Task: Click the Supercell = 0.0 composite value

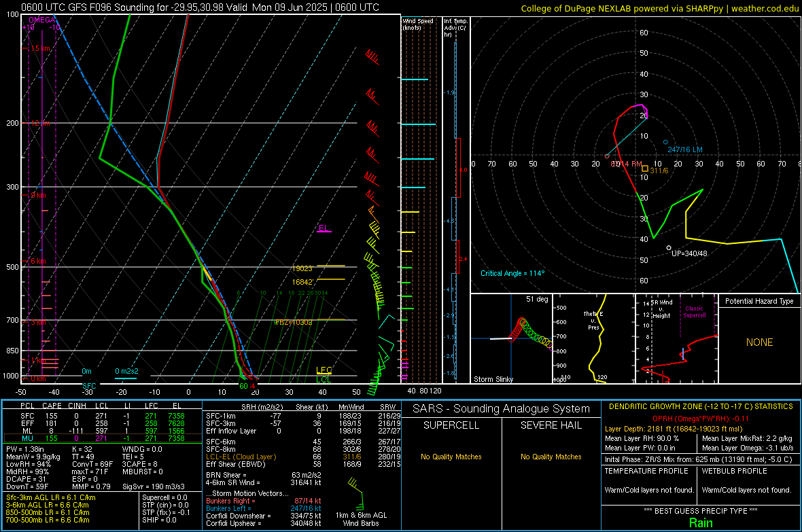Action: (164, 497)
